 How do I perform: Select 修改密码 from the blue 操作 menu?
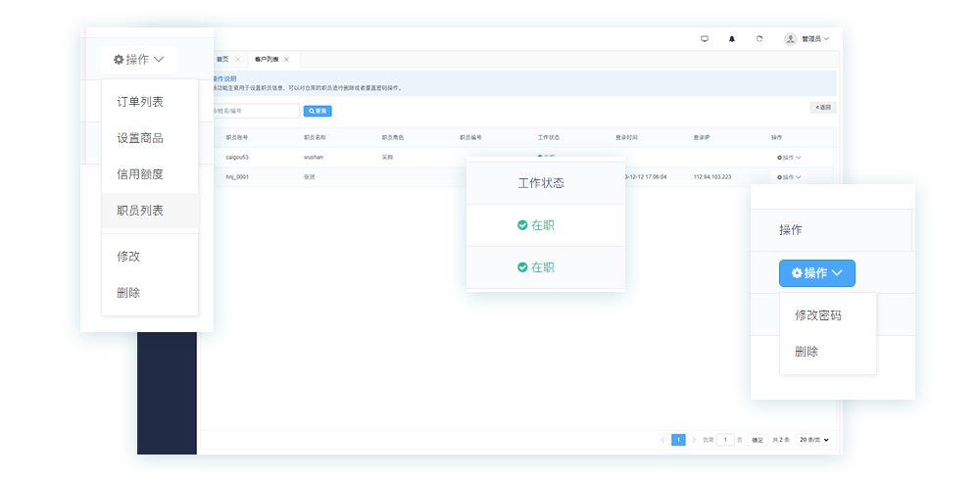(x=817, y=315)
